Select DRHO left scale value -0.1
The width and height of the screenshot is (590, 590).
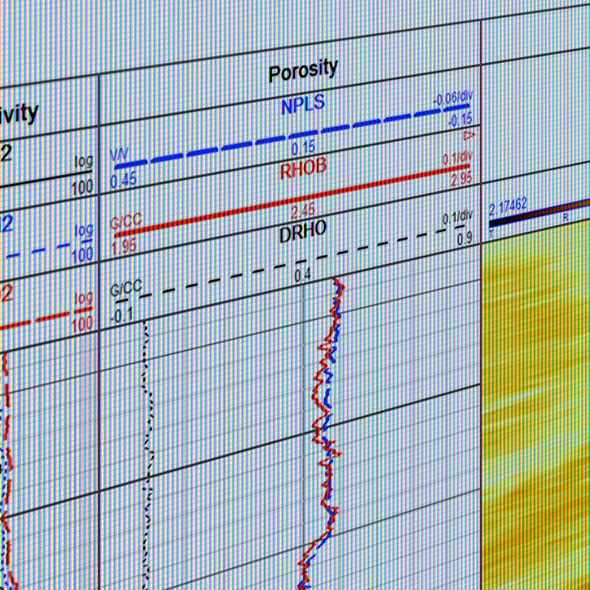click(x=122, y=316)
